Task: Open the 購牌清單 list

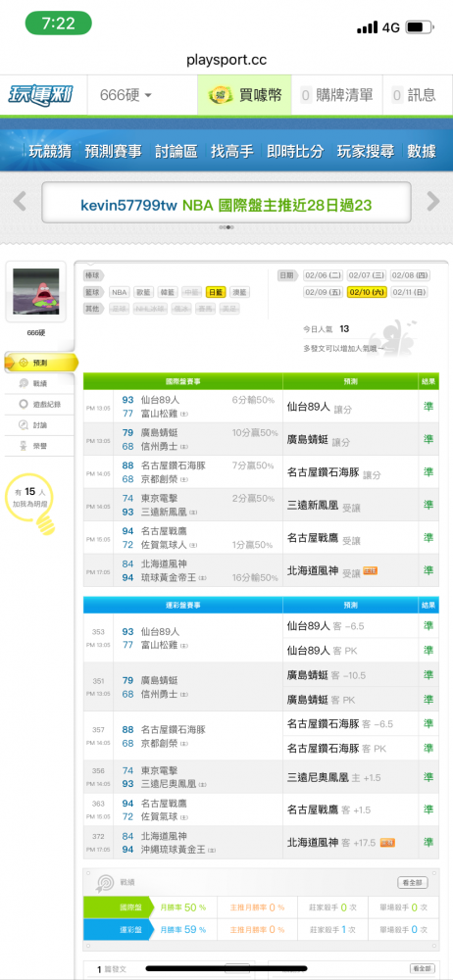Action: [x=336, y=95]
